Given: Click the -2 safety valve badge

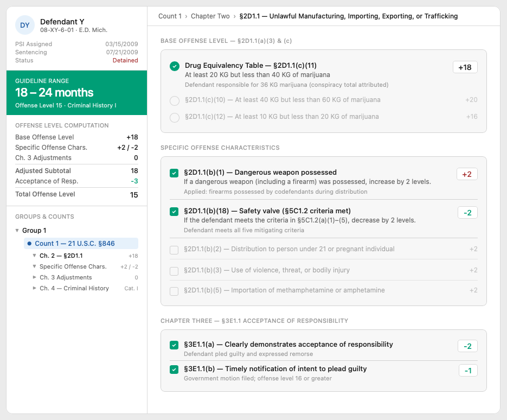Looking at the screenshot, I should coord(467,213).
